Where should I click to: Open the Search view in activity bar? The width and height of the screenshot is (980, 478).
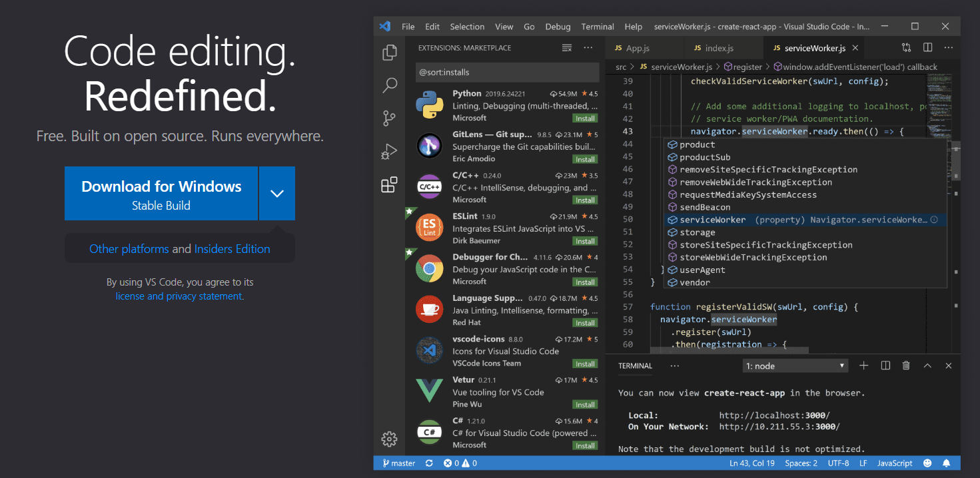pyautogui.click(x=390, y=85)
